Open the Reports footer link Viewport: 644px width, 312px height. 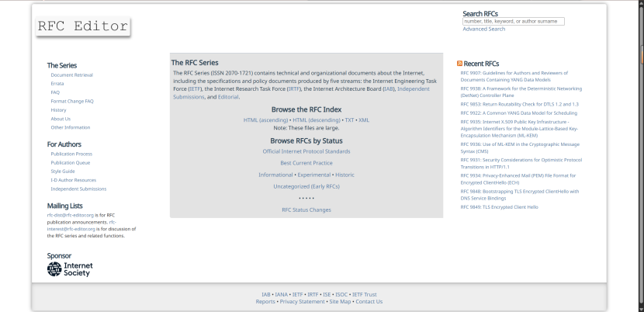pyautogui.click(x=265, y=301)
